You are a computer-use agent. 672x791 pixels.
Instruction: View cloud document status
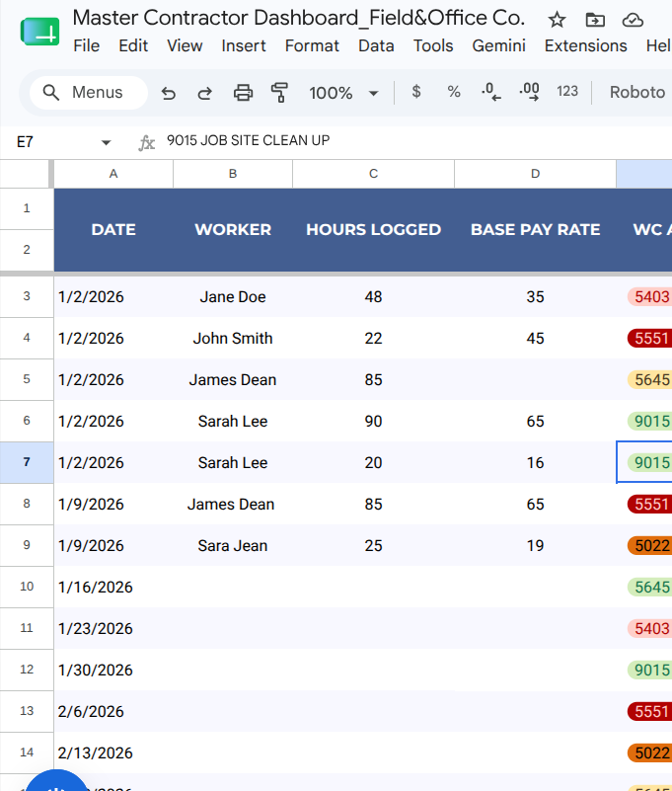tap(633, 20)
